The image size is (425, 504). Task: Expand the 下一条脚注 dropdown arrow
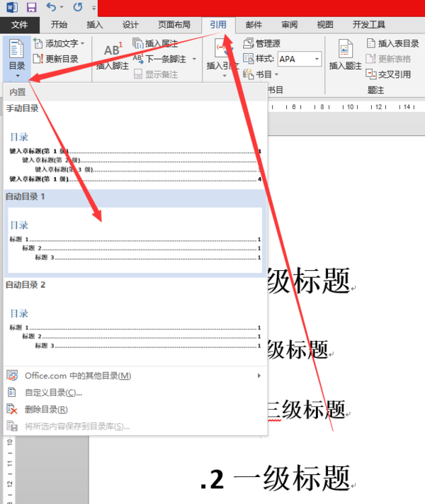tap(194, 59)
